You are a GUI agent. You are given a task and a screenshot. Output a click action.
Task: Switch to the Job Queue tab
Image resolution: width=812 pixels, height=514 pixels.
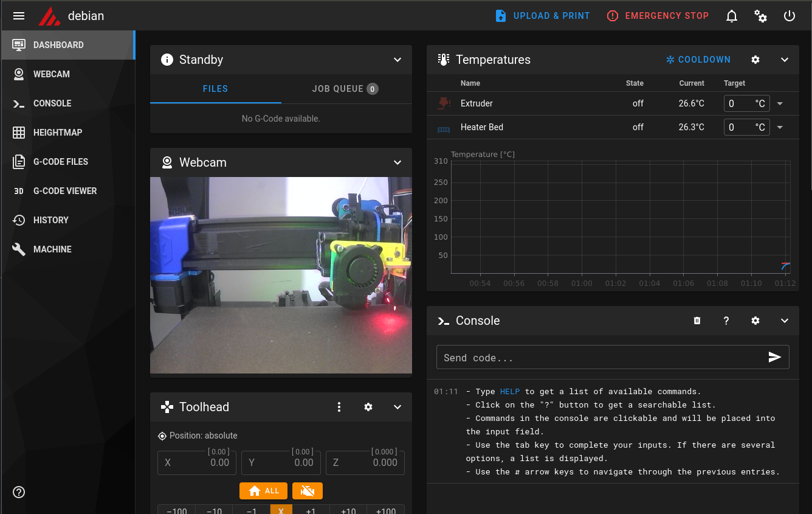345,89
